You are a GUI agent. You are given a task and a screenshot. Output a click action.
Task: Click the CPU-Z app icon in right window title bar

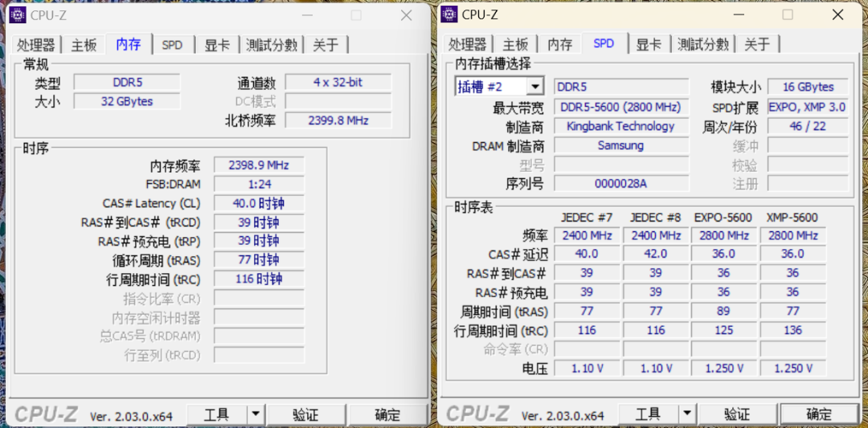[449, 15]
